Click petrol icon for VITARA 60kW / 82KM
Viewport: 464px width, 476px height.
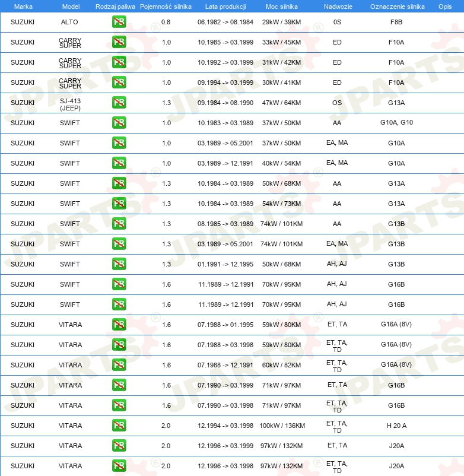coord(119,365)
